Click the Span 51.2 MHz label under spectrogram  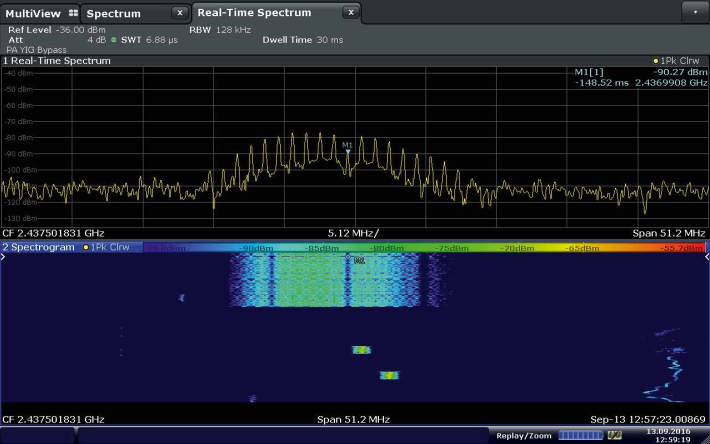coord(353,420)
